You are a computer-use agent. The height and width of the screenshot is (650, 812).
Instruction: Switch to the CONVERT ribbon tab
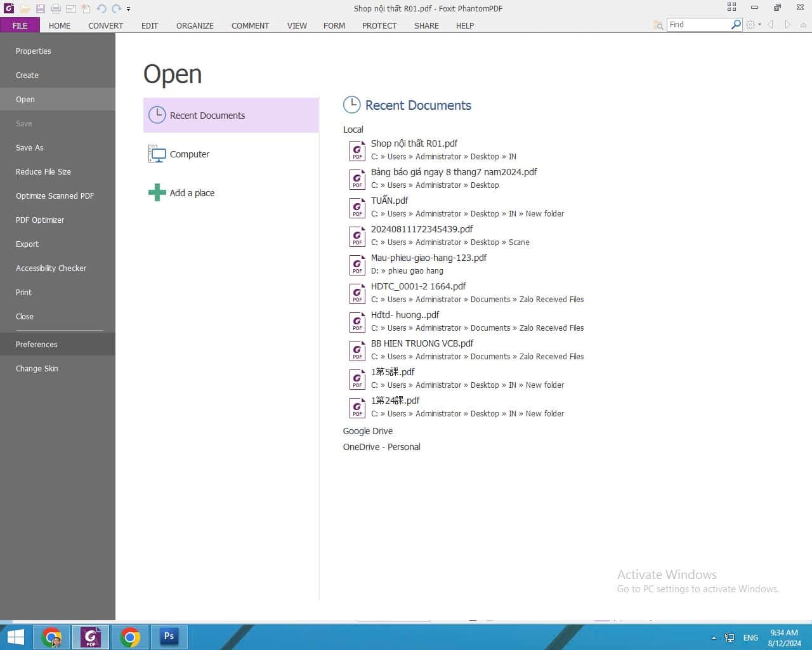(x=106, y=25)
